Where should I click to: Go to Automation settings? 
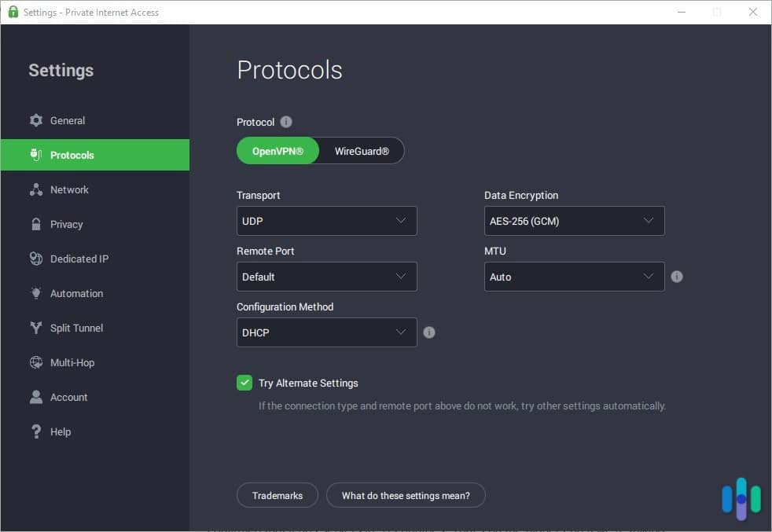(95, 293)
